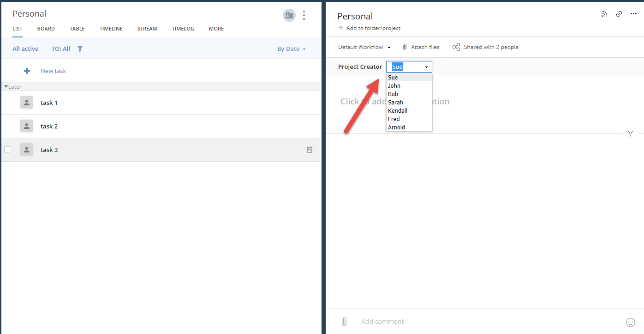The height and width of the screenshot is (334, 644).
Task: Select the task 1 row
Action: (161, 103)
